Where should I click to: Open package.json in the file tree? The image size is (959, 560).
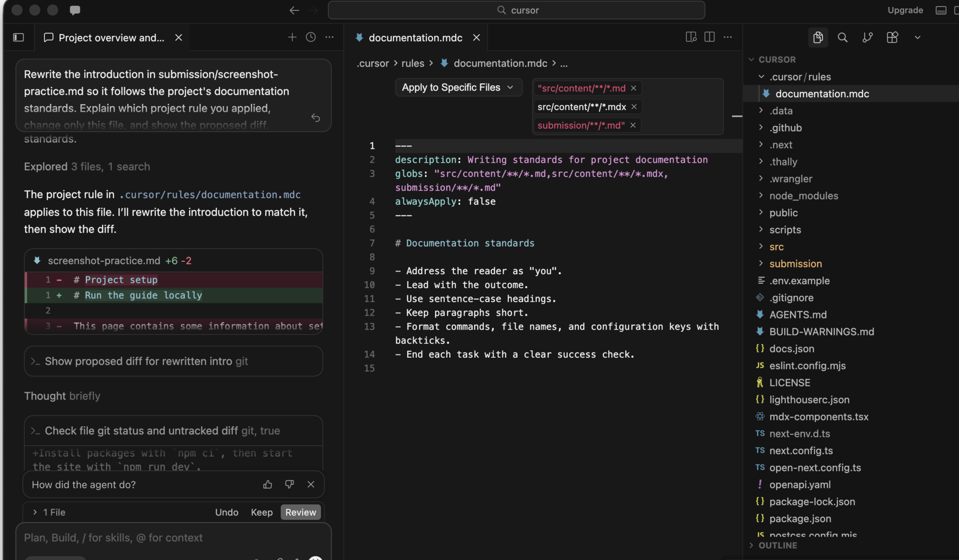click(800, 518)
